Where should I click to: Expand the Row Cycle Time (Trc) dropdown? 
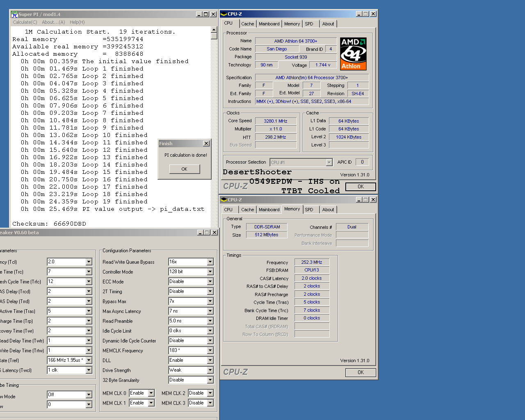(89, 272)
